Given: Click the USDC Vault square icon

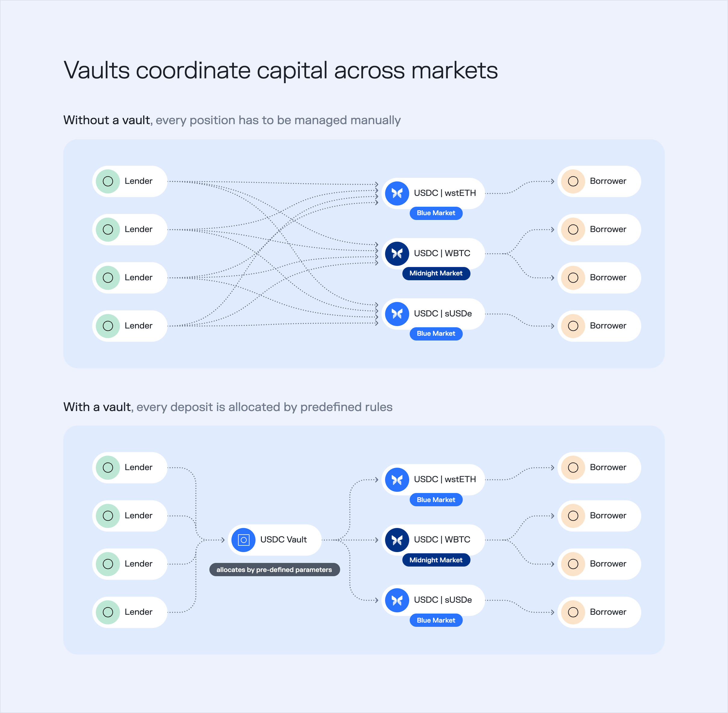Looking at the screenshot, I should (x=243, y=540).
